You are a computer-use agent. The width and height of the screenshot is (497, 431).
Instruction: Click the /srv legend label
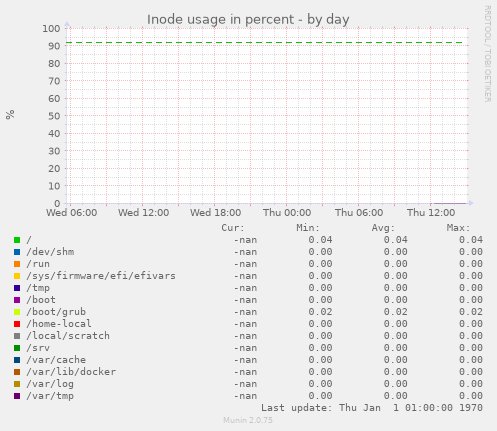click(x=38, y=348)
